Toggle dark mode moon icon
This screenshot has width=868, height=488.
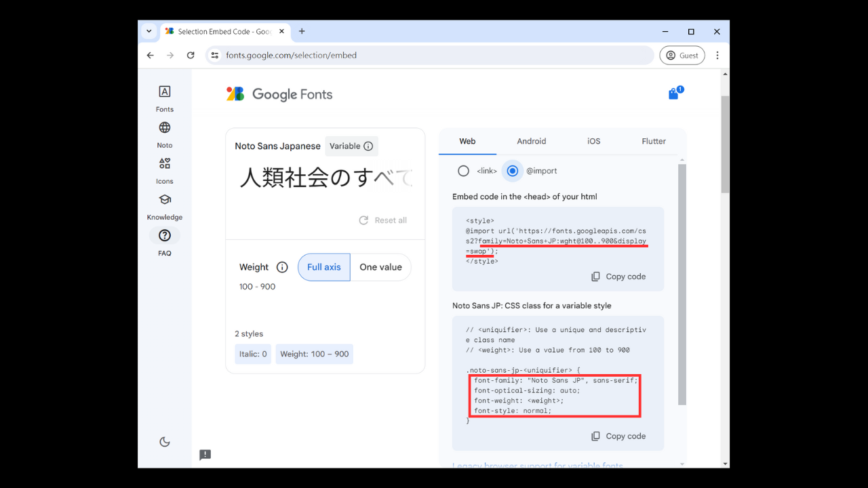[164, 442]
